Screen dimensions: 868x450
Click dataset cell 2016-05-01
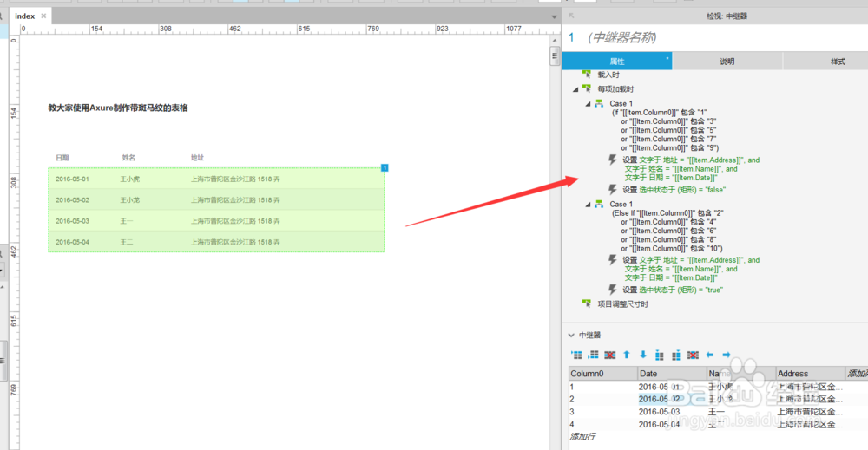[672, 387]
